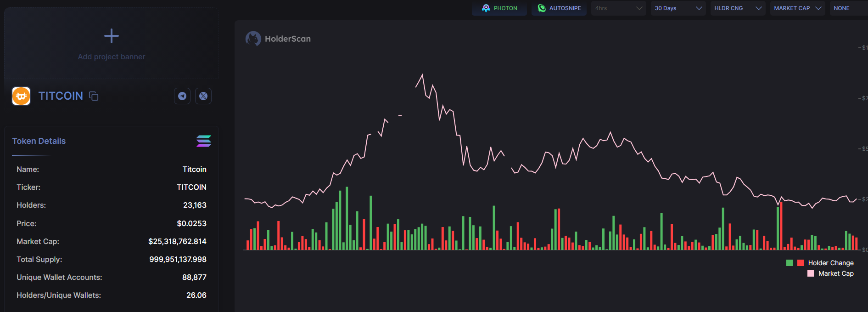Select Holders/Unique Wallets value 26.06
The height and width of the screenshot is (312, 868).
tap(196, 295)
